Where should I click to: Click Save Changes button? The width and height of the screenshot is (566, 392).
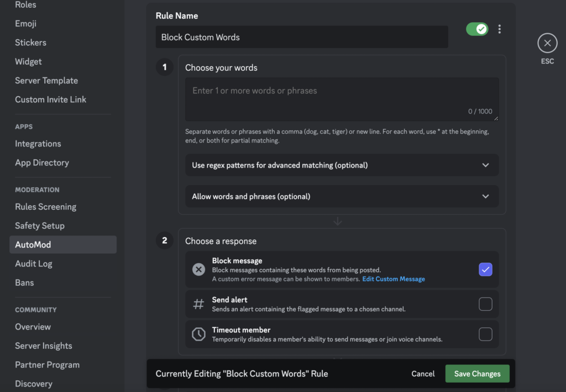click(x=477, y=374)
